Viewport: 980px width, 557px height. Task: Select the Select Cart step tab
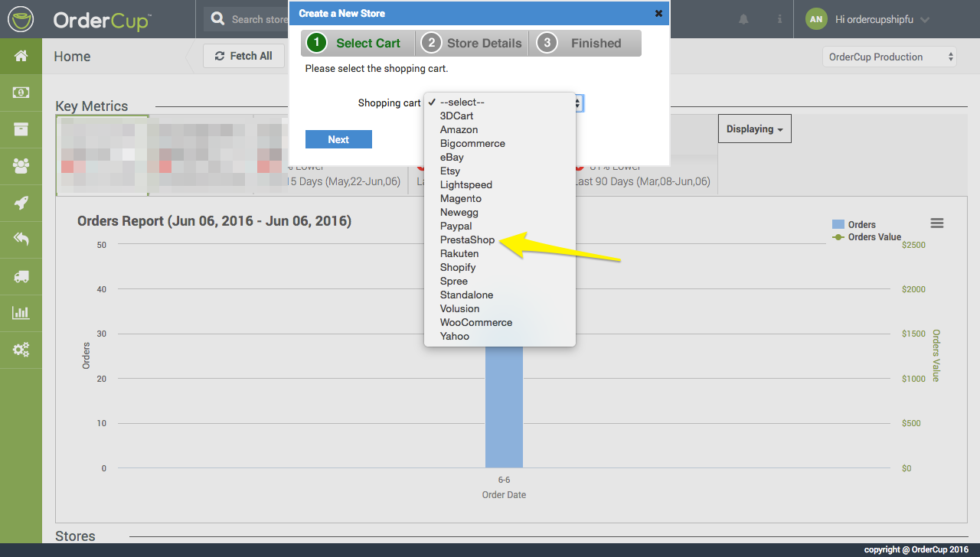click(x=358, y=43)
